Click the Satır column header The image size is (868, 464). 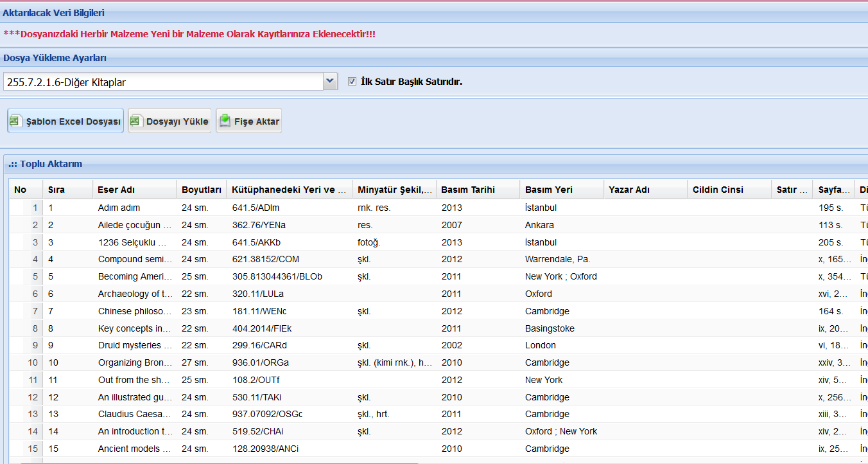coord(792,190)
